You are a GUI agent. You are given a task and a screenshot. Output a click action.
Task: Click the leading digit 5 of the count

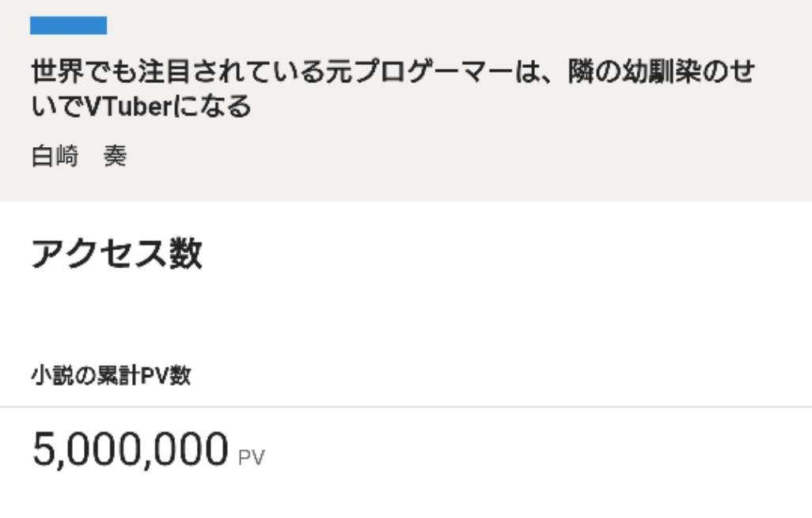(x=43, y=450)
